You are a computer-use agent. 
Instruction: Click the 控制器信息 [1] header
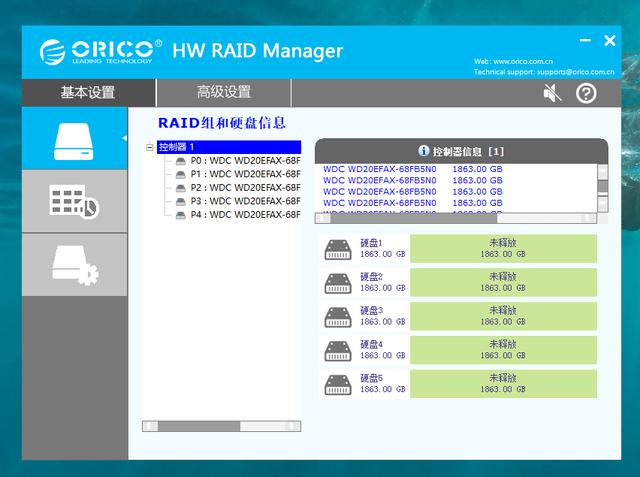(x=461, y=151)
